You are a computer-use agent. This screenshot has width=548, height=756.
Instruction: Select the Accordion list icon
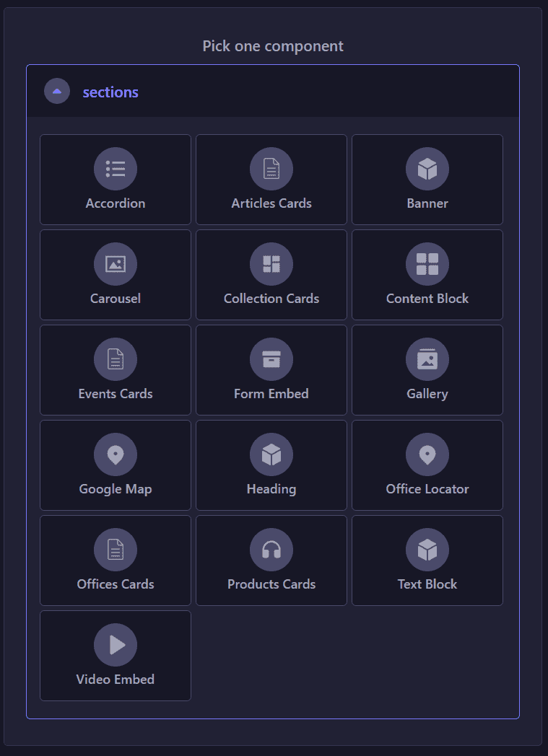coord(116,168)
